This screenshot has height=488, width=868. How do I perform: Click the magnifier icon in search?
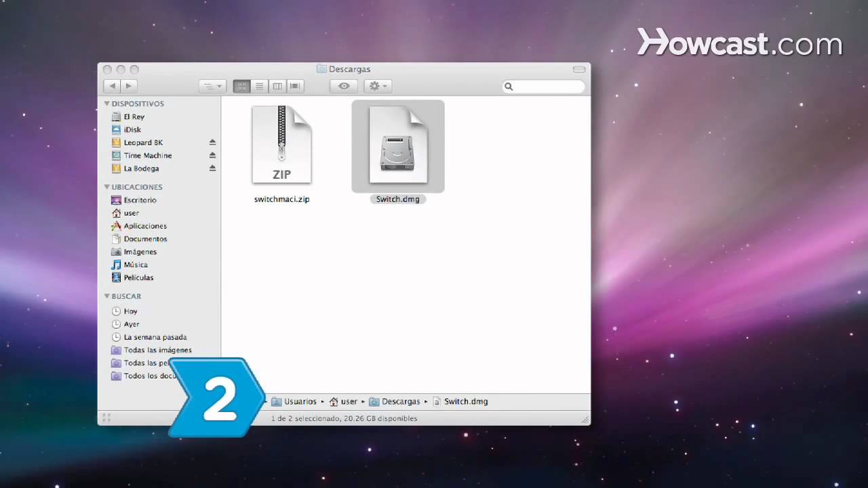509,87
